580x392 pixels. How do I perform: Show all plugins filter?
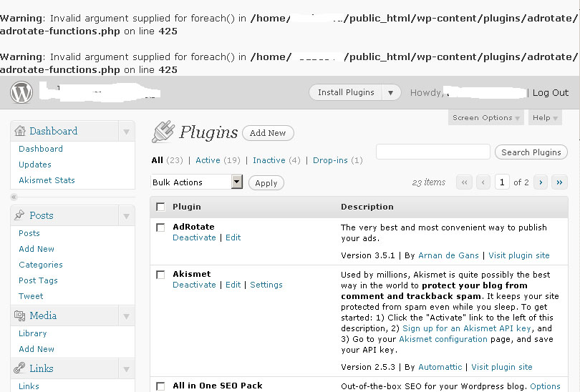(x=158, y=160)
